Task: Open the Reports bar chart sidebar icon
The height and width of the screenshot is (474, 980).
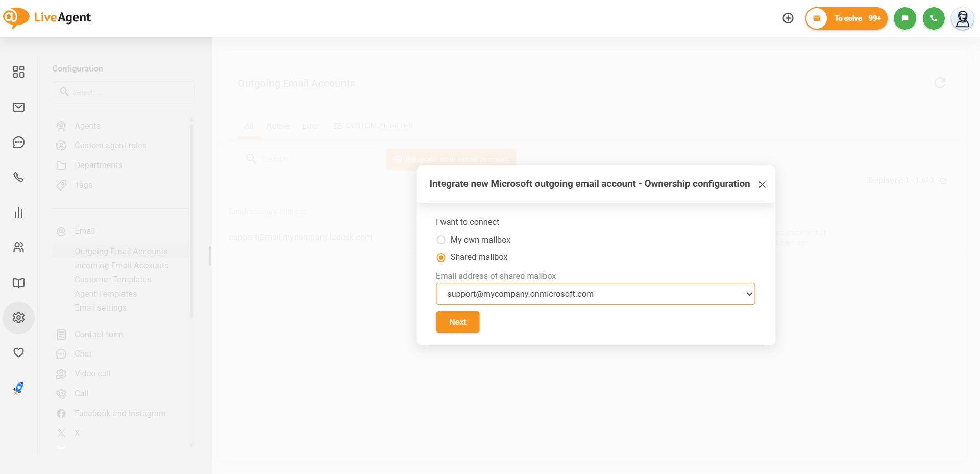Action: coord(18,212)
